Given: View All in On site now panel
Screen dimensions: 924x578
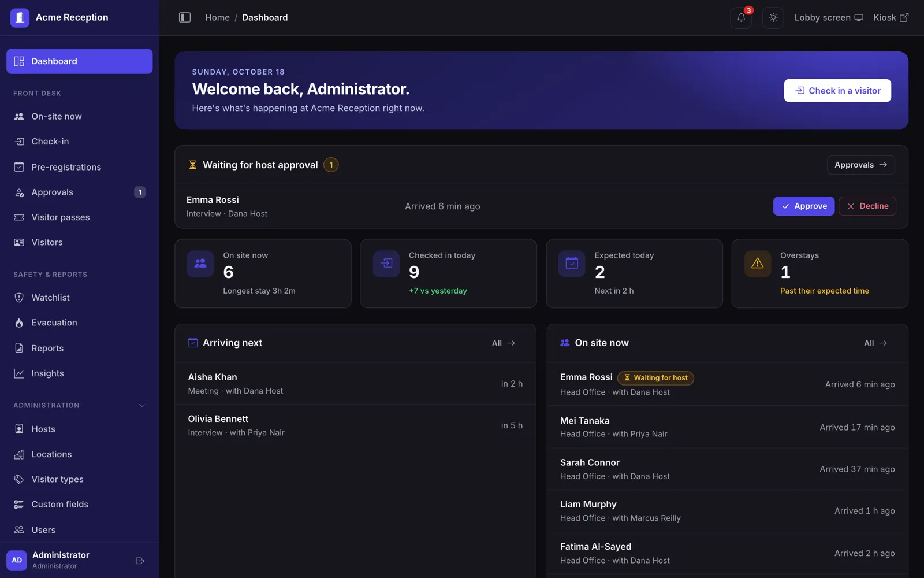Looking at the screenshot, I should [875, 343].
